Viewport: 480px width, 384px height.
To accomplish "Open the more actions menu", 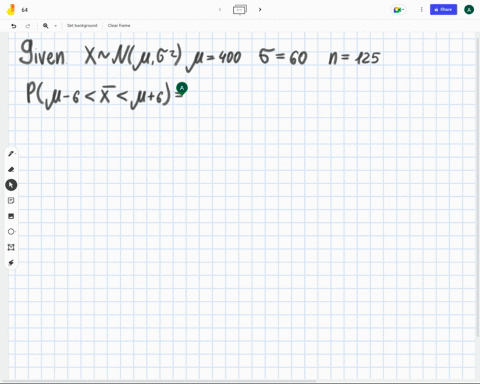I will pyautogui.click(x=421, y=10).
